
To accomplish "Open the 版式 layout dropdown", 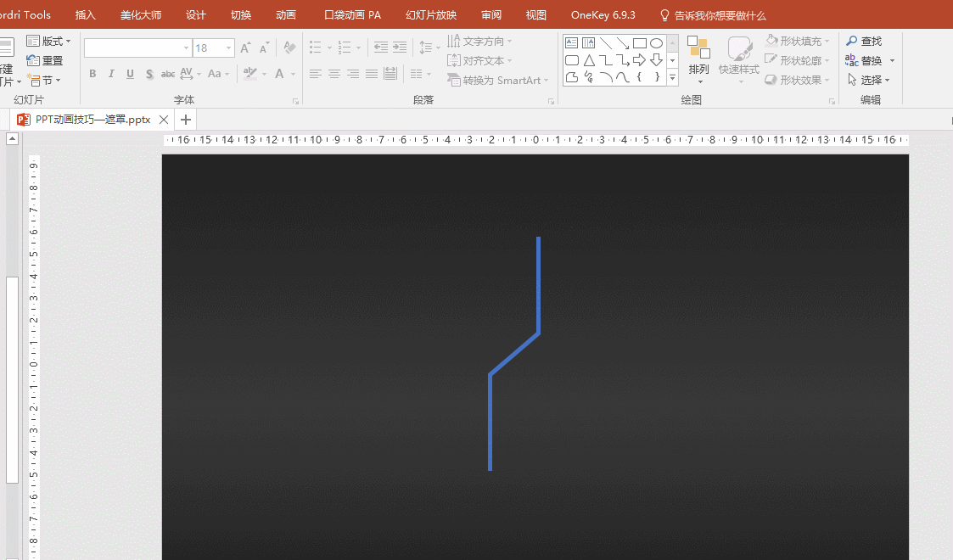I will pyautogui.click(x=49, y=42).
